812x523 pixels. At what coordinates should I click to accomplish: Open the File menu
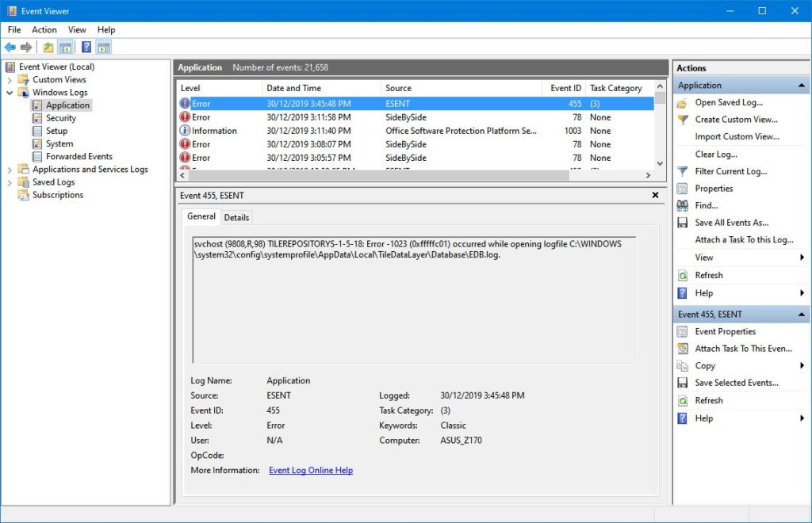14,30
